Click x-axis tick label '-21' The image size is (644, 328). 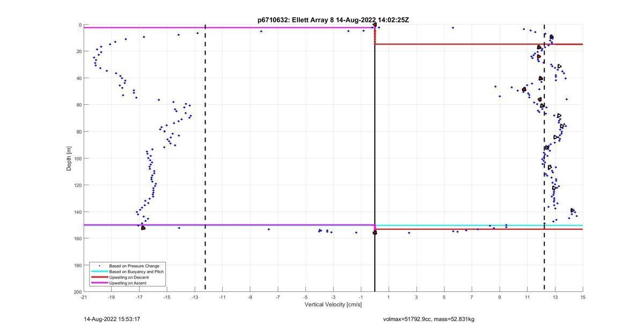(x=84, y=297)
